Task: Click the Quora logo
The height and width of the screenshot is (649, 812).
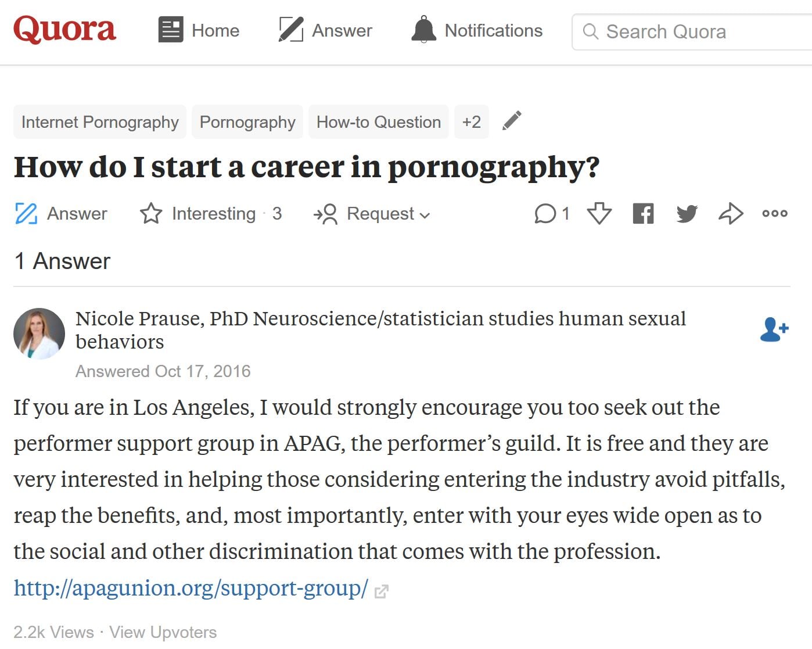Action: [64, 30]
